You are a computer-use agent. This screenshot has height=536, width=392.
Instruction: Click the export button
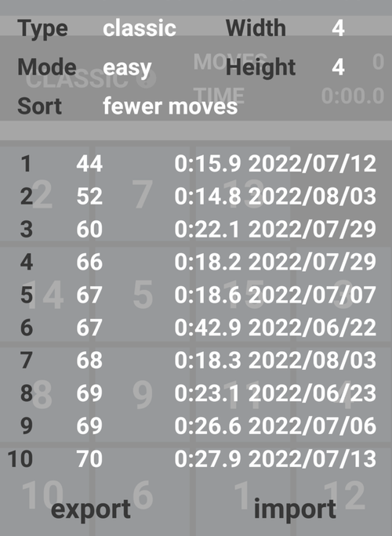click(x=91, y=509)
